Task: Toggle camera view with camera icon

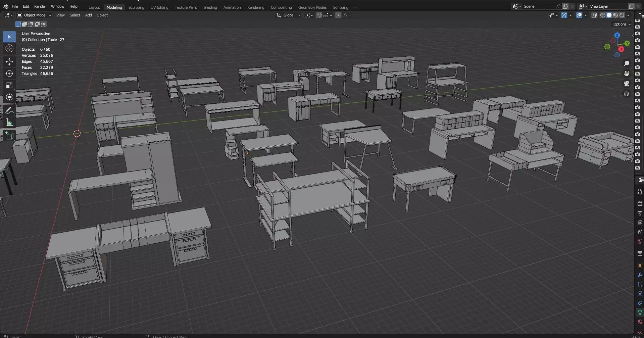Action: click(x=626, y=84)
